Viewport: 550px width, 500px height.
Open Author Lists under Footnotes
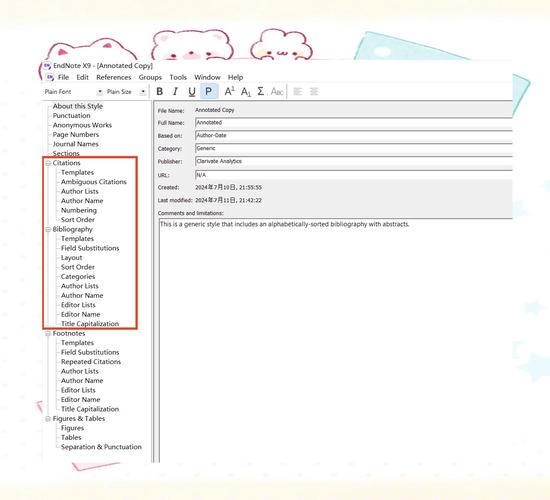pos(80,371)
